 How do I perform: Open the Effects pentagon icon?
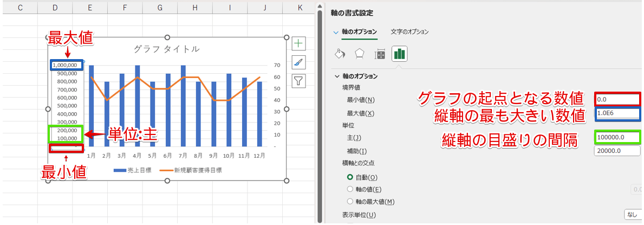coord(359,54)
